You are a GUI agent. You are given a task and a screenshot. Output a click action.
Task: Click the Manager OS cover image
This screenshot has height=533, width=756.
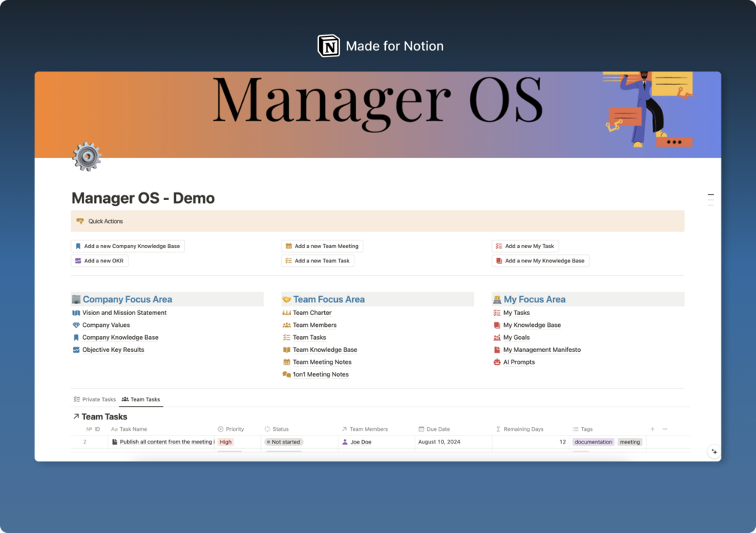[378, 115]
